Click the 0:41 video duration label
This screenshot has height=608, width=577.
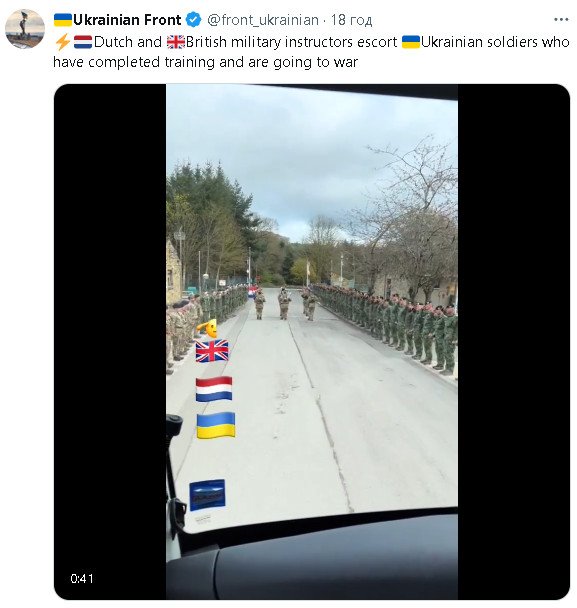click(82, 579)
